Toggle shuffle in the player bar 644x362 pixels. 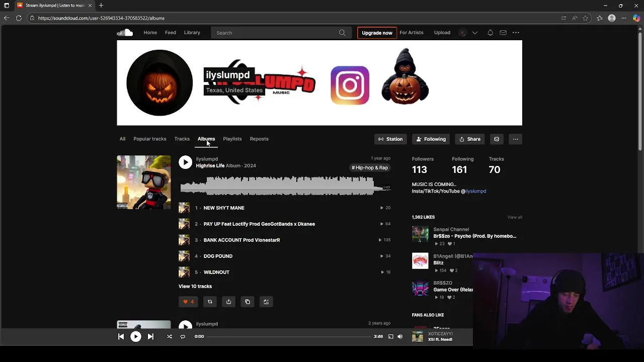pyautogui.click(x=170, y=337)
